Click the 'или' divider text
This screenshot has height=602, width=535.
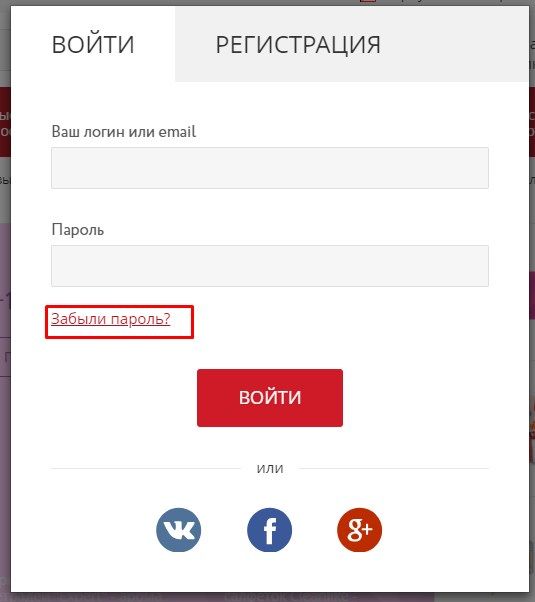(270, 469)
